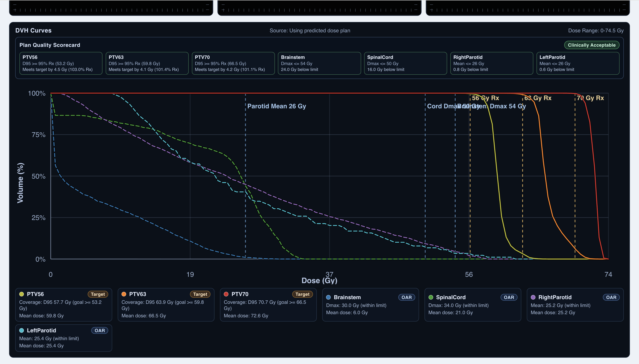Viewport: 639px width, 364px height.
Task: Click the Clinically Acceptable status badge
Action: (591, 45)
